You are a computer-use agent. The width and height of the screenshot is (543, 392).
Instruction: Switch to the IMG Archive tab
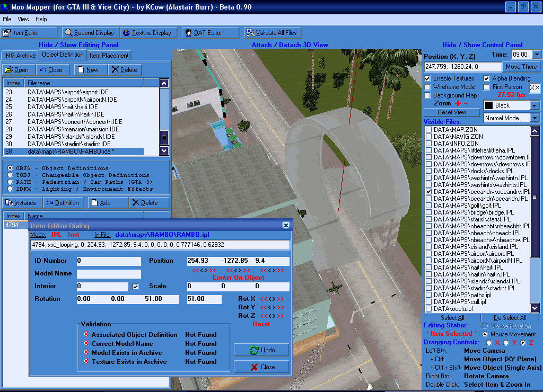(20, 56)
